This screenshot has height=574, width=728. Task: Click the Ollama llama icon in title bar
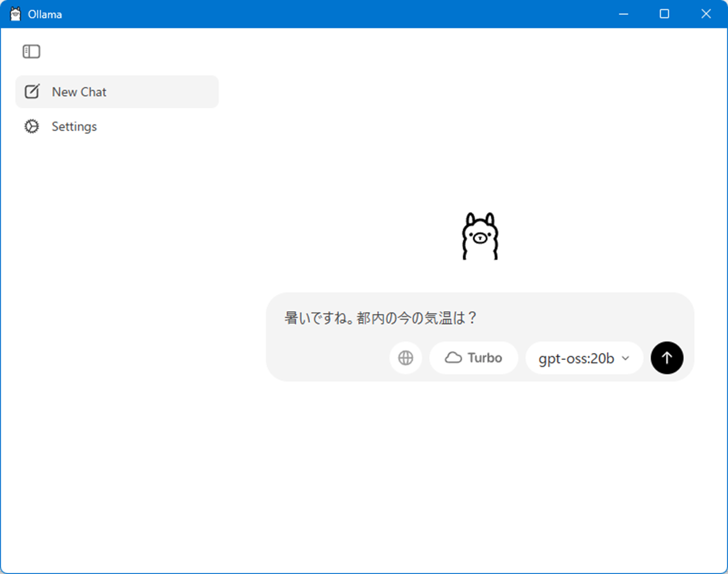click(x=16, y=14)
